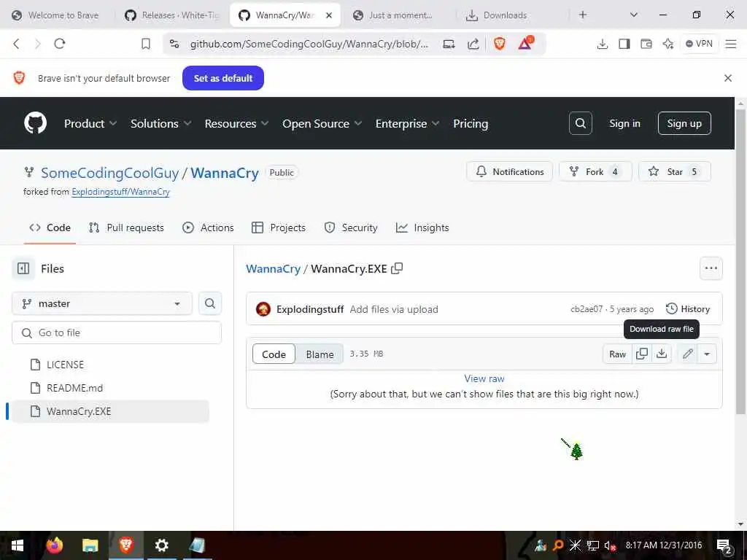Toggle the browser sidebar panel icon

pos(624,44)
